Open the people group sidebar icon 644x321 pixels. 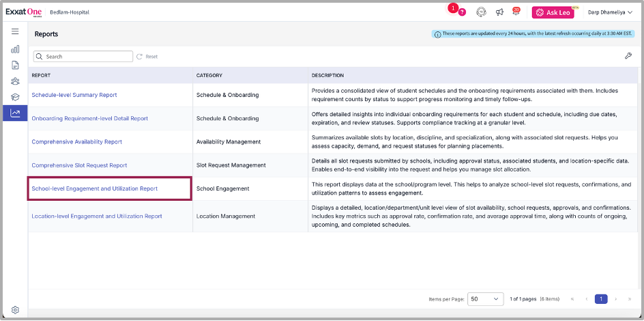pyautogui.click(x=15, y=81)
